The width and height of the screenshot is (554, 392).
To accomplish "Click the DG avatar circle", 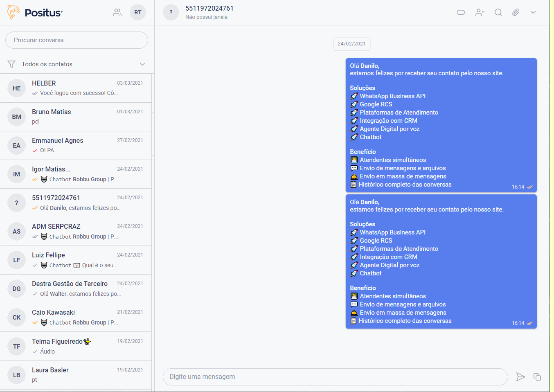I will [16, 289].
